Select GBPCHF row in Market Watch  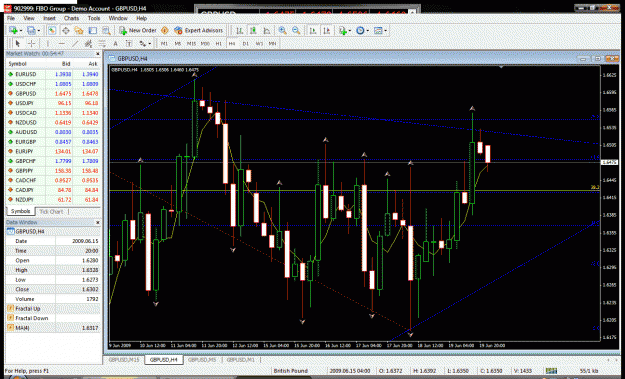53,161
